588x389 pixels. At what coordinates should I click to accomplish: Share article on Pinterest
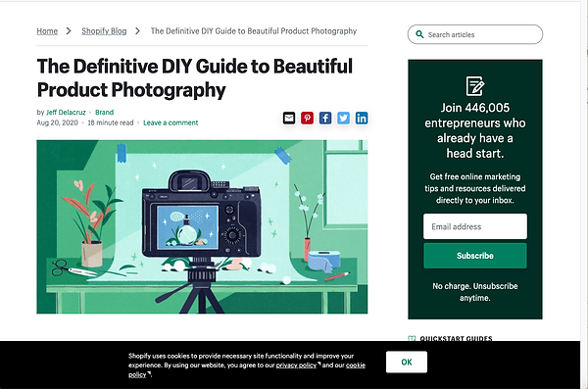coord(307,119)
